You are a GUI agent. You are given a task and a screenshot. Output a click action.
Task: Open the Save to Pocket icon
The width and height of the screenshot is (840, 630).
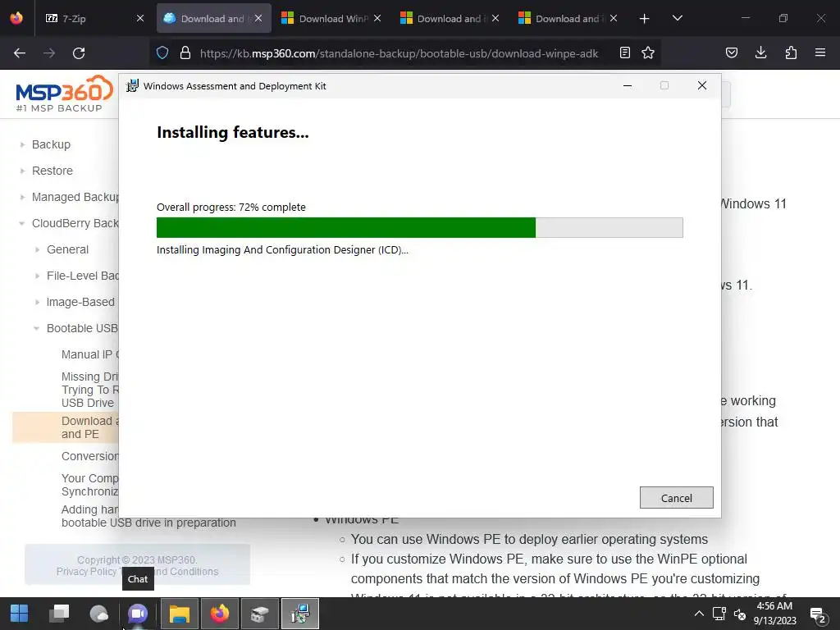pyautogui.click(x=731, y=52)
